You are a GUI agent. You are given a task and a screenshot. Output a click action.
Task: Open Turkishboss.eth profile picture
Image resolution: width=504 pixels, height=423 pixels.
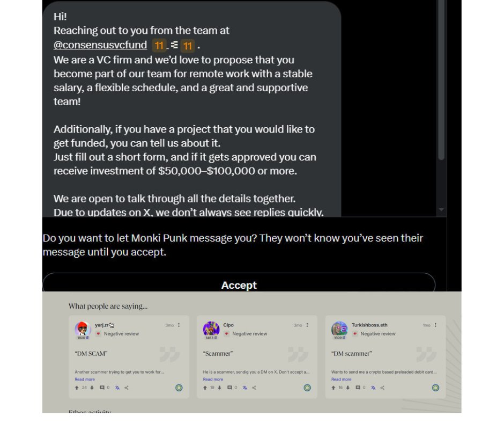point(339,329)
